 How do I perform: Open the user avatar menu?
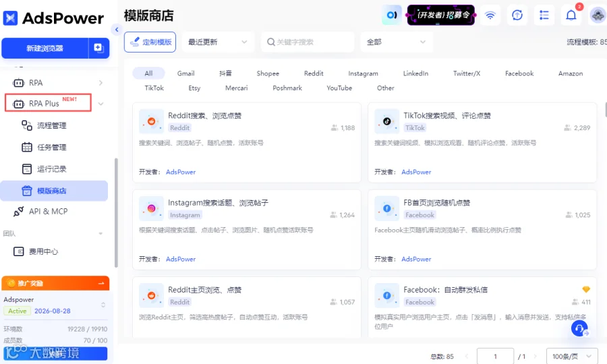pyautogui.click(x=598, y=16)
